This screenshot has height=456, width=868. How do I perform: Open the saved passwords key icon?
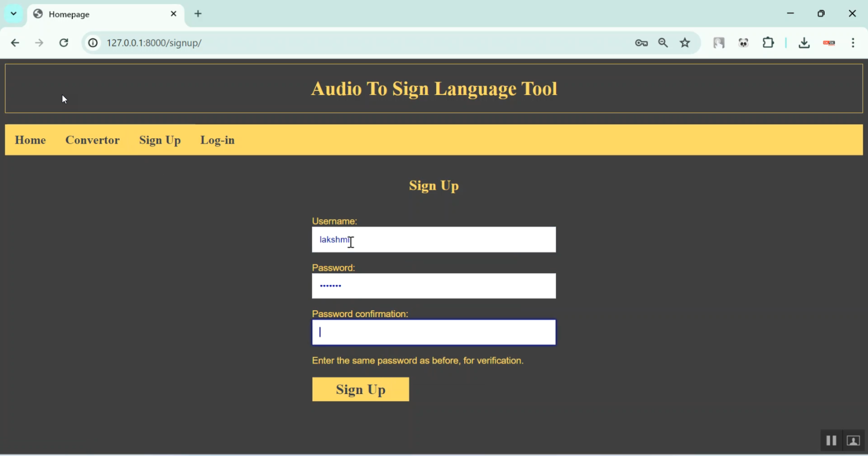tap(641, 43)
